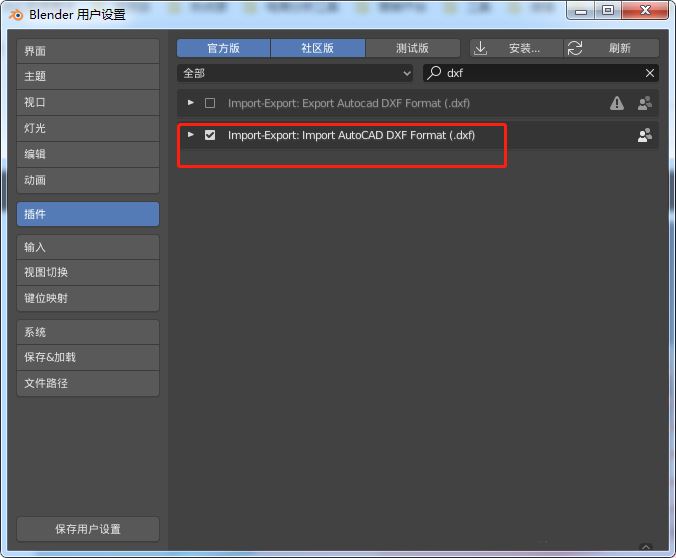This screenshot has height=558, width=676.
Task: Click into the dxf search field
Action: [541, 73]
